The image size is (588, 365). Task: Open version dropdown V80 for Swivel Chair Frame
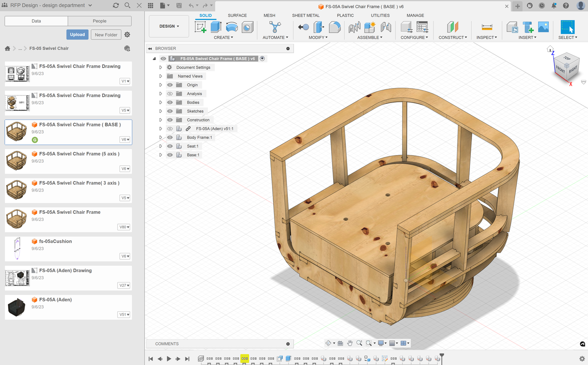click(x=124, y=227)
